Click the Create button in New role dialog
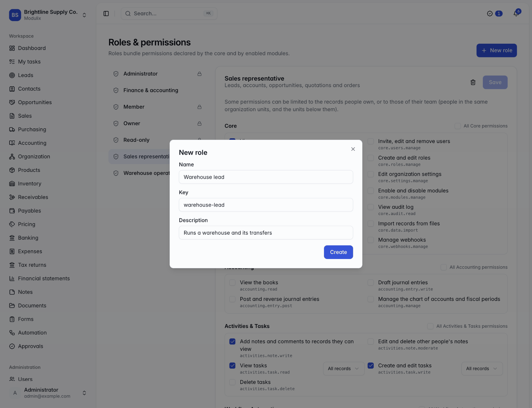 point(338,252)
